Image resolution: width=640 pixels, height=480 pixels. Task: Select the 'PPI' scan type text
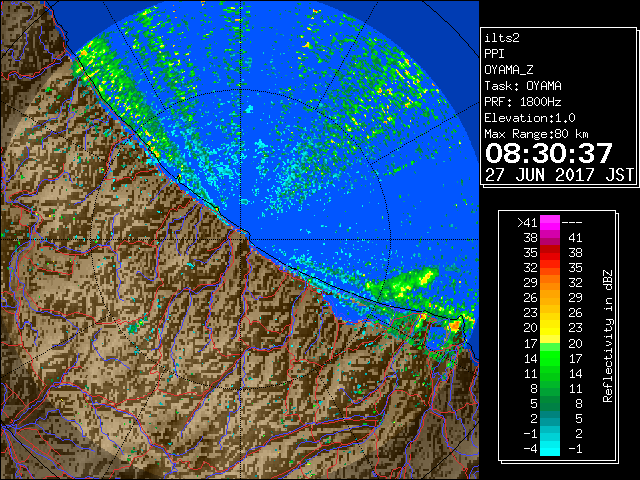pos(494,54)
